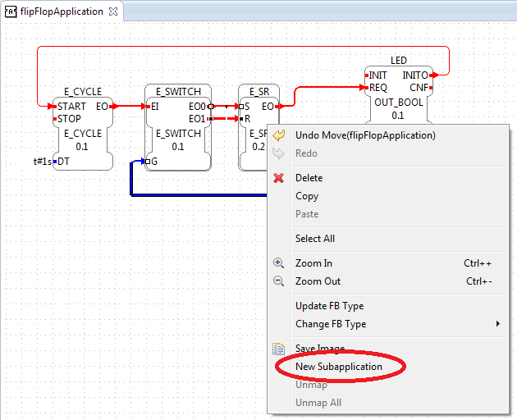The width and height of the screenshot is (517, 420).
Task: Select the E_SWITCH function block body
Action: pyautogui.click(x=178, y=140)
